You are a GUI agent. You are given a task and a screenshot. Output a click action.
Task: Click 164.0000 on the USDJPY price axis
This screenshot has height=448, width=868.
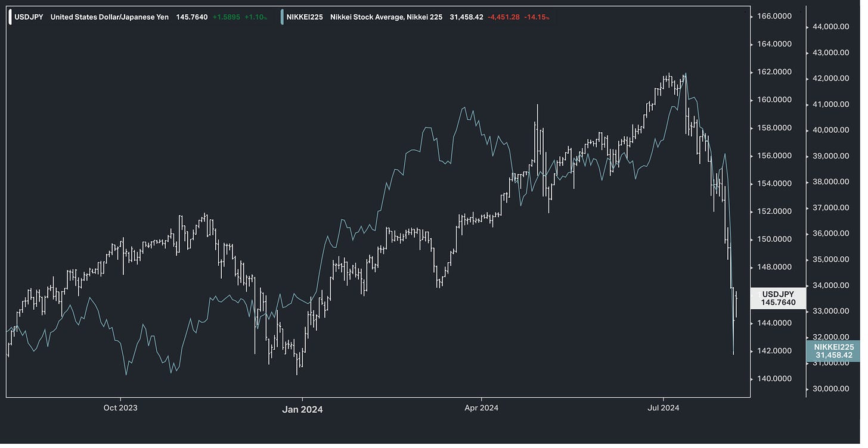click(774, 44)
